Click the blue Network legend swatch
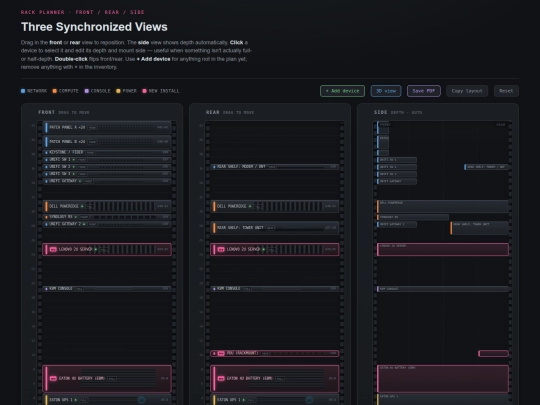Image resolution: width=540 pixels, height=405 pixels. [x=23, y=91]
